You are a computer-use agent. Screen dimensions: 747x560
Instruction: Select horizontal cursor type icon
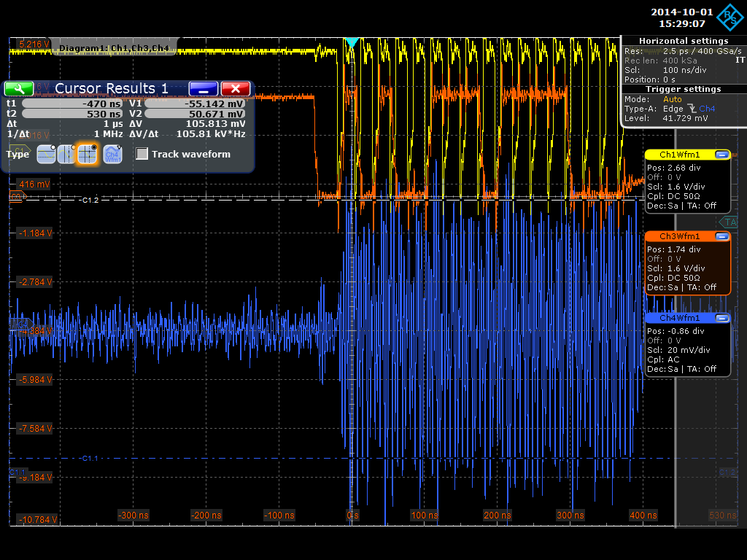click(x=46, y=154)
